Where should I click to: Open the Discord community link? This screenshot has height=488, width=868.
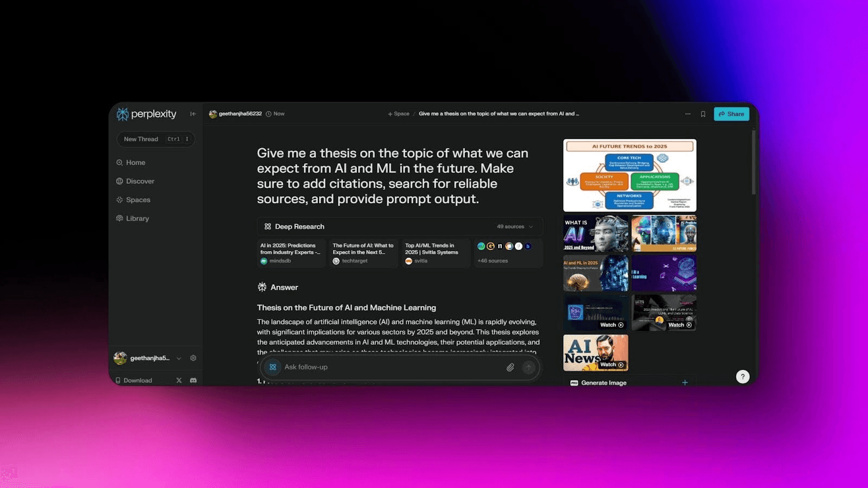(193, 381)
